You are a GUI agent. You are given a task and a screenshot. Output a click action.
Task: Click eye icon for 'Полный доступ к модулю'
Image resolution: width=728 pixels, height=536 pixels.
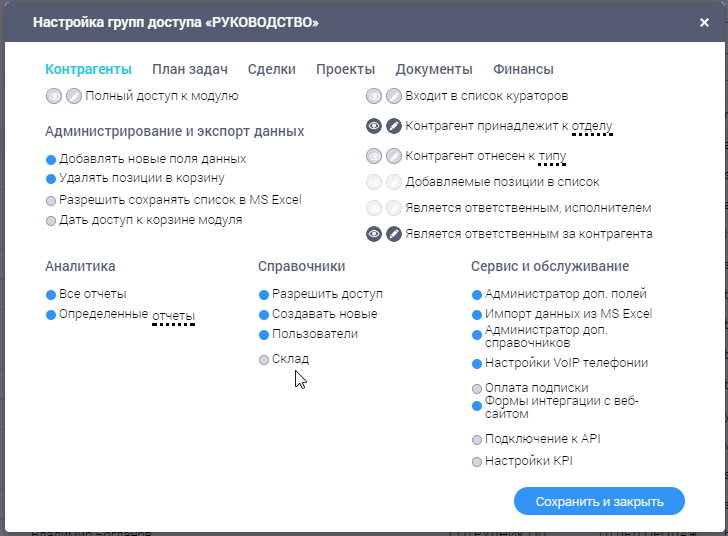[54, 97]
